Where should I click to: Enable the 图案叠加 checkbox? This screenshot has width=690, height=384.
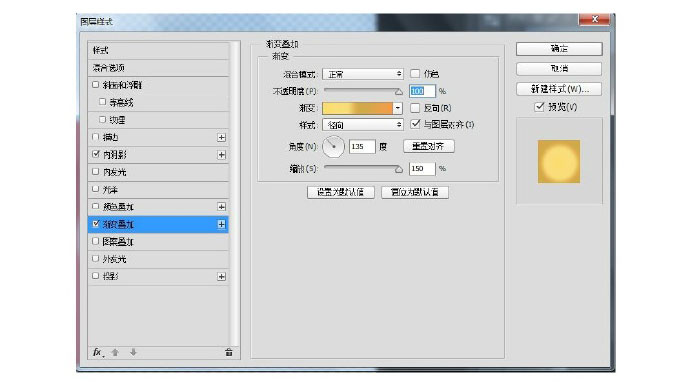tap(95, 241)
